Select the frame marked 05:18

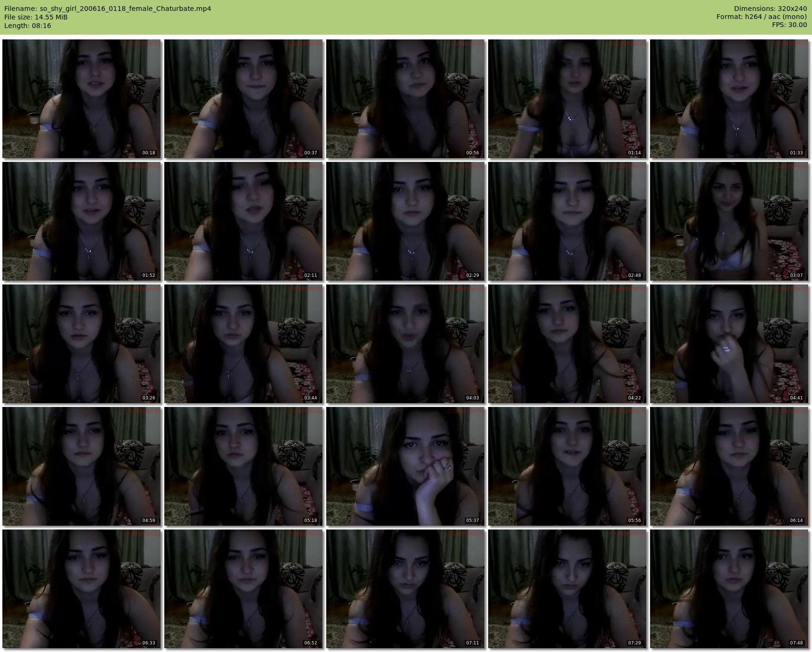[244, 466]
